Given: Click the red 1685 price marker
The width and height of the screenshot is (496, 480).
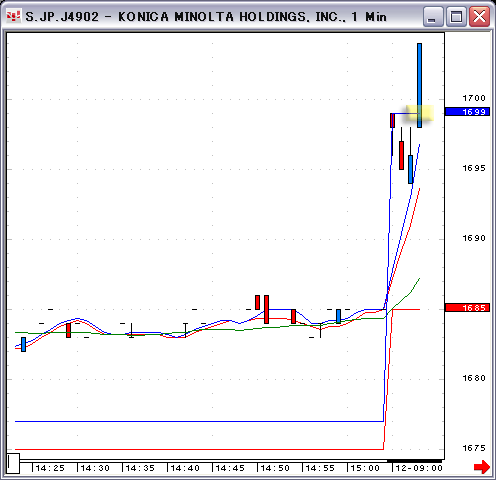Looking at the screenshot, I should (467, 308).
